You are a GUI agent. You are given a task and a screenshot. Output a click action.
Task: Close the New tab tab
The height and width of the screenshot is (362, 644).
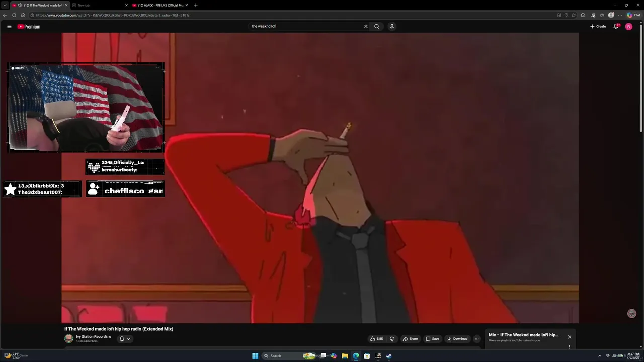[126, 5]
